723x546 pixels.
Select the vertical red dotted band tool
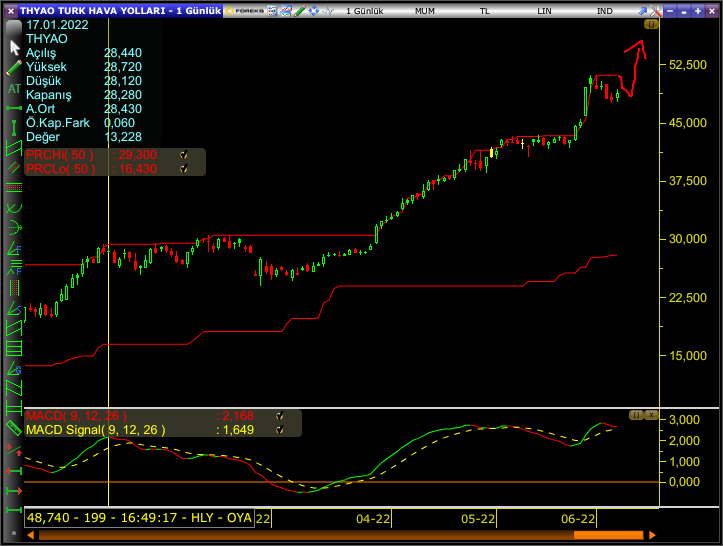tap(14, 288)
